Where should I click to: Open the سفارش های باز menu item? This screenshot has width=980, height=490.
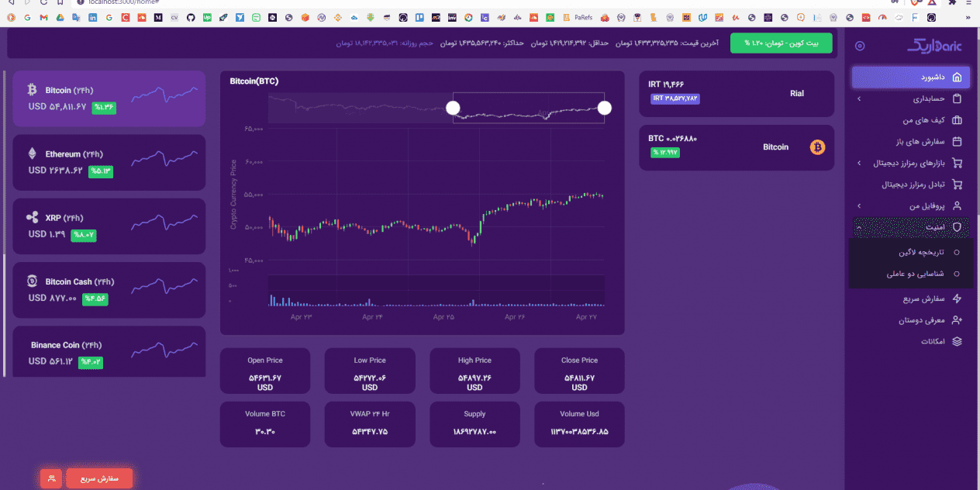click(x=911, y=142)
